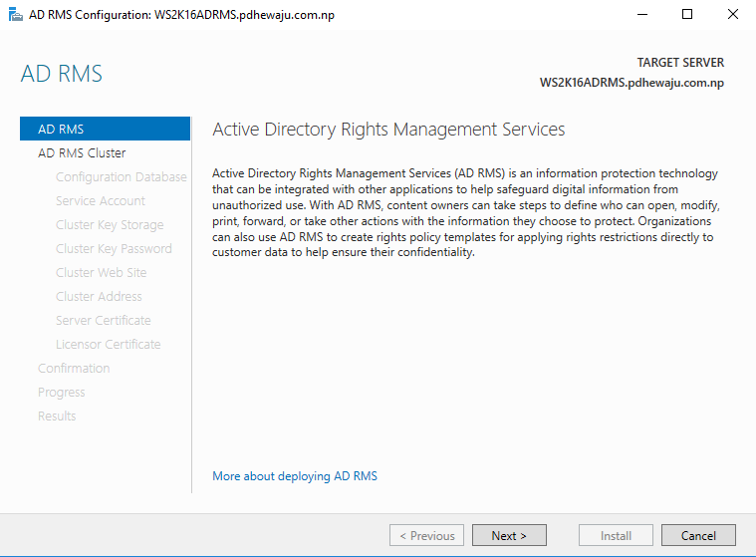The width and height of the screenshot is (756, 557).
Task: Click server name WS2K16ADRMS.pdhewaju.com.np under Target Server
Action: [631, 83]
